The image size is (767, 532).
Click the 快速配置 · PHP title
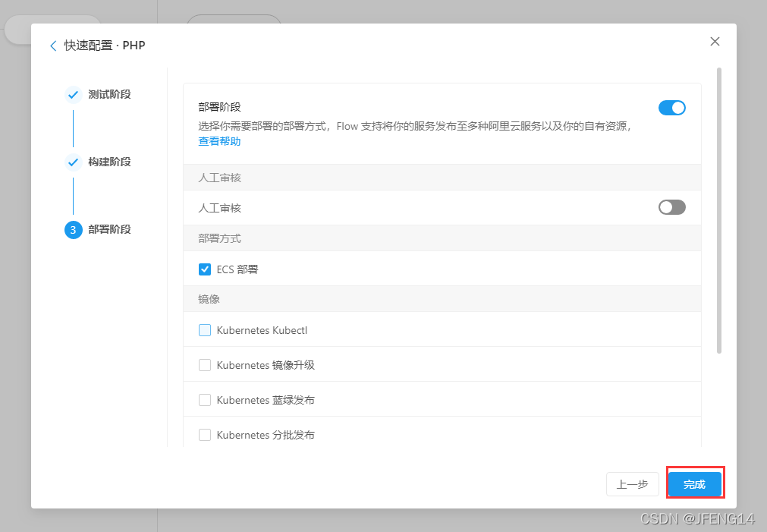[105, 46]
